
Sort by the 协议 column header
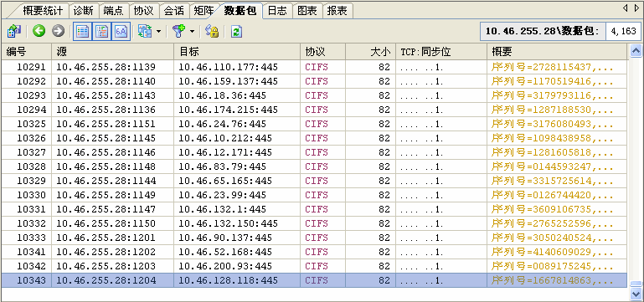point(322,51)
